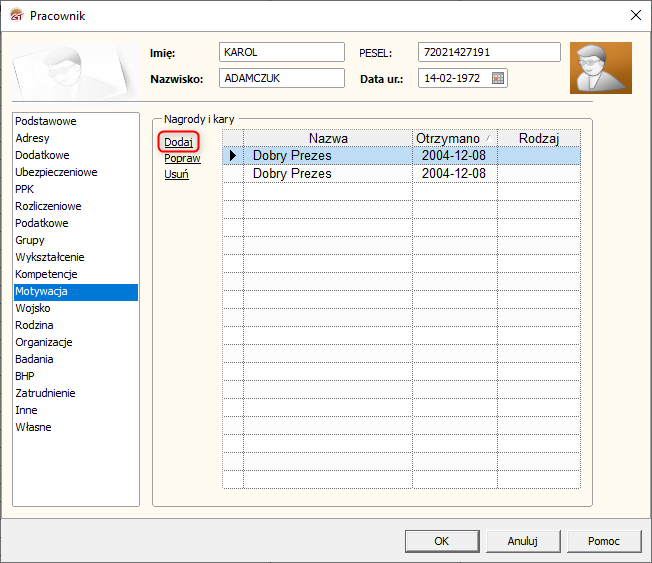This screenshot has width=652, height=563.
Task: Select the Wojsko section
Action: tap(76, 309)
